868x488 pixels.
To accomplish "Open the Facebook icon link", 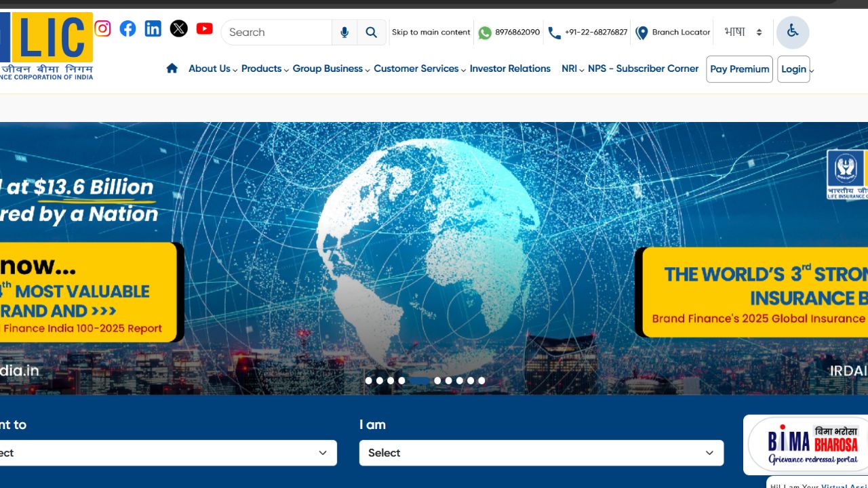I will click(127, 28).
